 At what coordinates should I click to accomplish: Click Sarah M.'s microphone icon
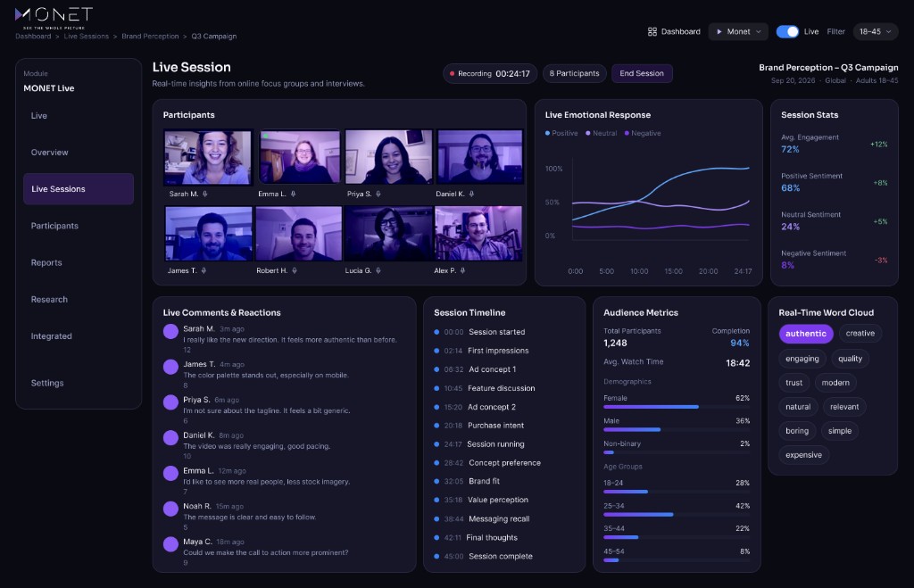(205, 194)
